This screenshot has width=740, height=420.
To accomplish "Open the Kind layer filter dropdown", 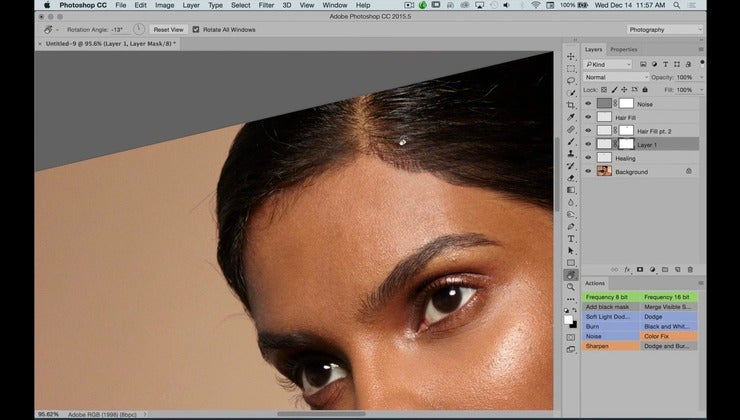I will tap(607, 64).
